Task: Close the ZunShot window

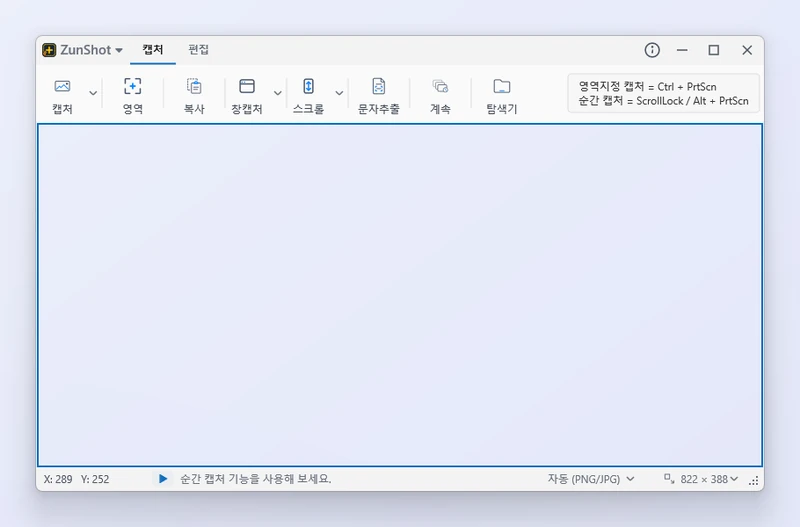Action: pyautogui.click(x=747, y=50)
